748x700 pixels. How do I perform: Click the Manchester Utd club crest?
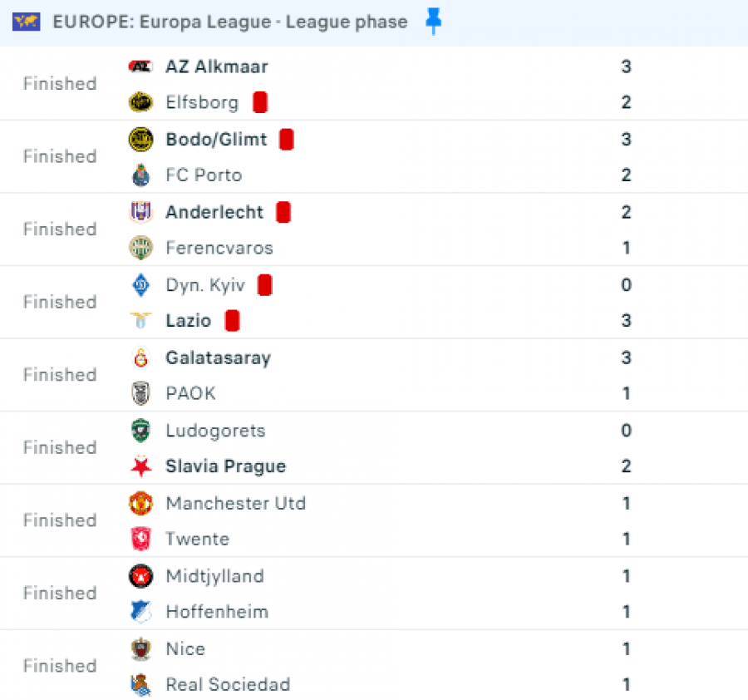pos(140,504)
